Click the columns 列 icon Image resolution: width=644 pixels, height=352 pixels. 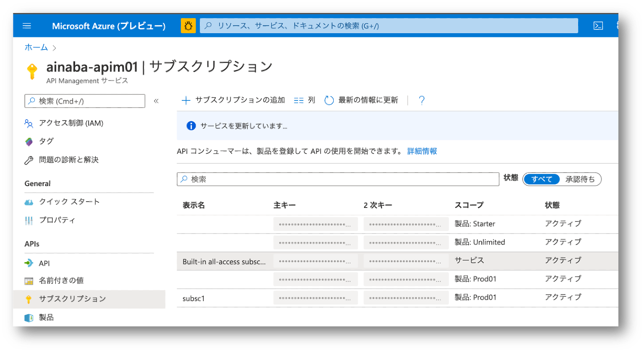click(298, 100)
